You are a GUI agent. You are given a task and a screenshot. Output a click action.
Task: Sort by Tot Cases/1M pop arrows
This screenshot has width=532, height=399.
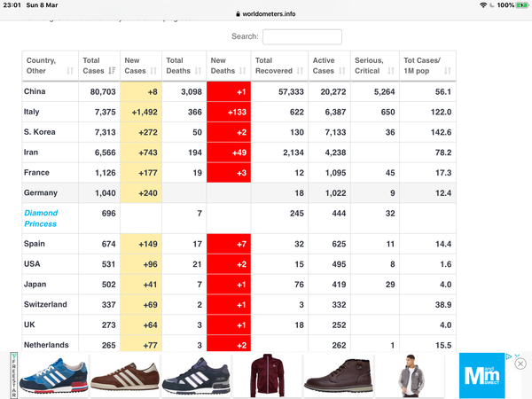[448, 71]
